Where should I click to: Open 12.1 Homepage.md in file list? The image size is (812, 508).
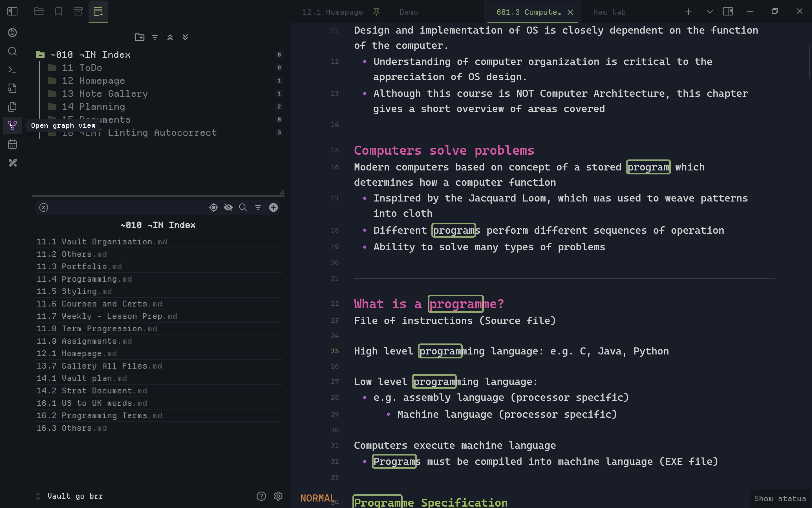[159, 353]
